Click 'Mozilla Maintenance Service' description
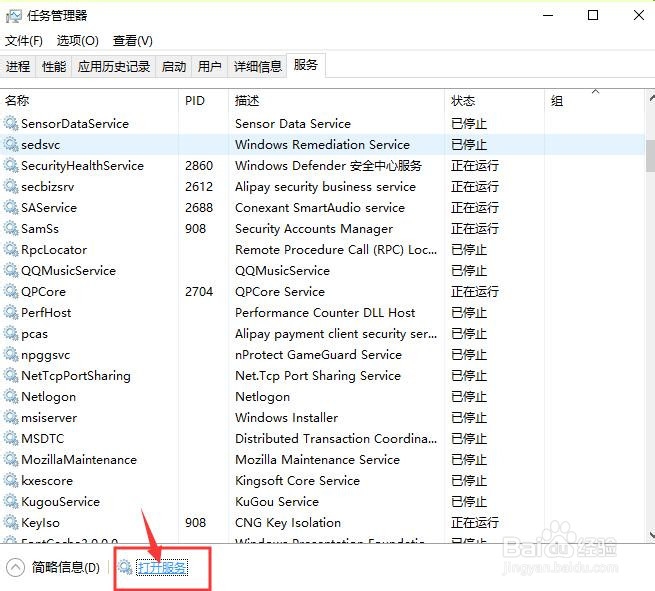The height and width of the screenshot is (591, 655). (317, 459)
